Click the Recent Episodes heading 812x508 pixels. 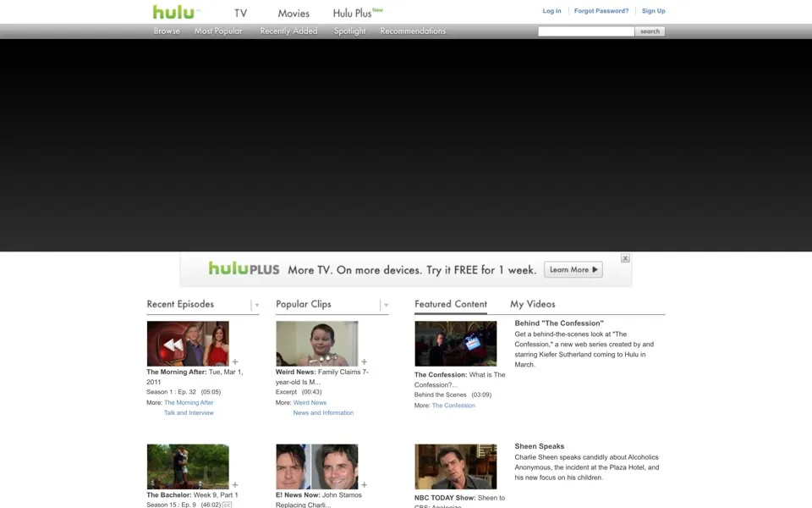coord(180,304)
